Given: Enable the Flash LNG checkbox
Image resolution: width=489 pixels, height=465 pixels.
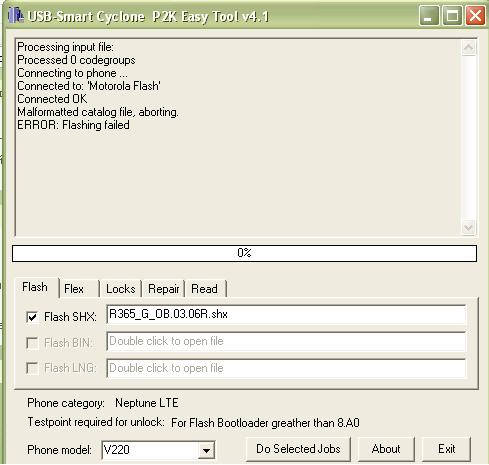Looking at the screenshot, I should (32, 368).
